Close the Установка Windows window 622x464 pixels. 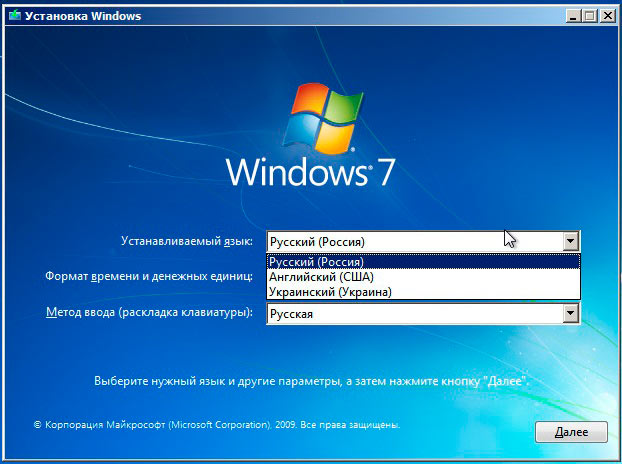click(x=606, y=15)
